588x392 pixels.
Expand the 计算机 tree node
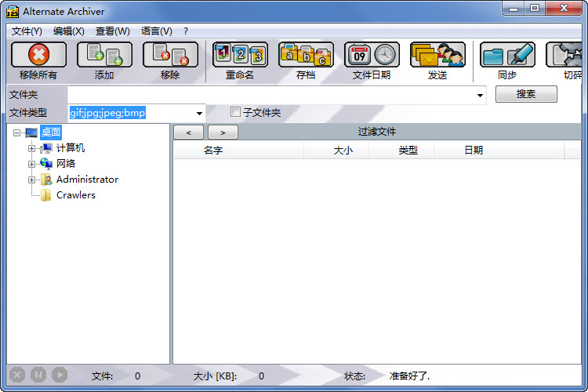(31, 148)
